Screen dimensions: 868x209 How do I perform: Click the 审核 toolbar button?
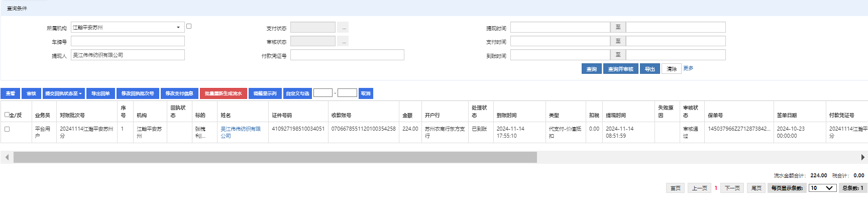point(31,93)
